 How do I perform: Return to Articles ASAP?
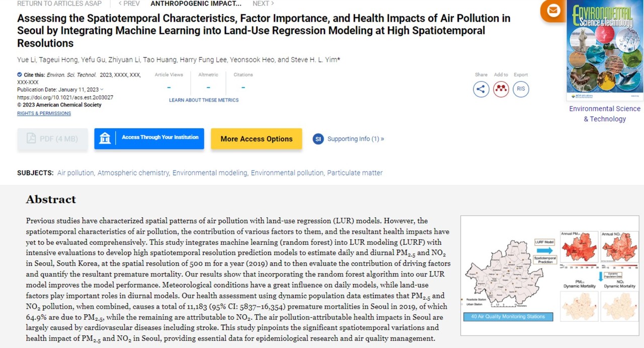click(x=59, y=4)
